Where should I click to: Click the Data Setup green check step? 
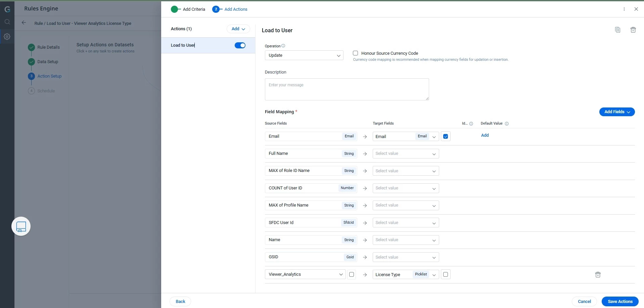(31, 62)
